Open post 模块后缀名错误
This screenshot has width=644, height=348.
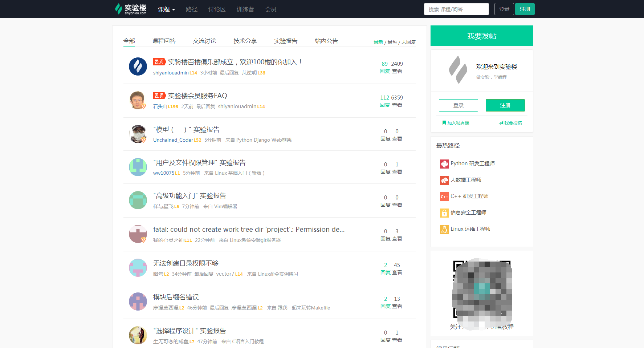[x=176, y=297]
